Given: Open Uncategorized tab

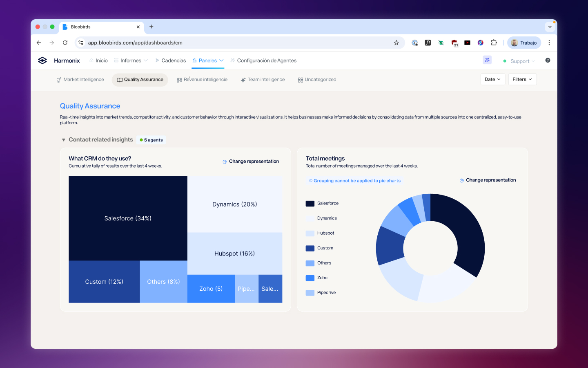Looking at the screenshot, I should [317, 80].
